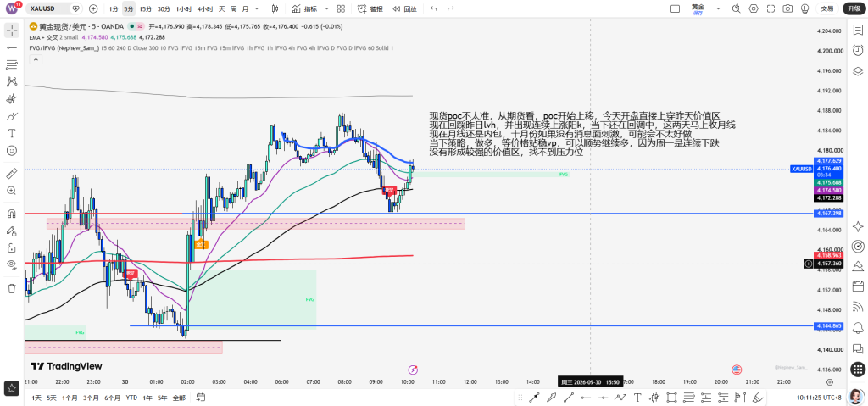Switch to 15分 timeframe
This screenshot has height=406, width=868.
coord(146,8)
